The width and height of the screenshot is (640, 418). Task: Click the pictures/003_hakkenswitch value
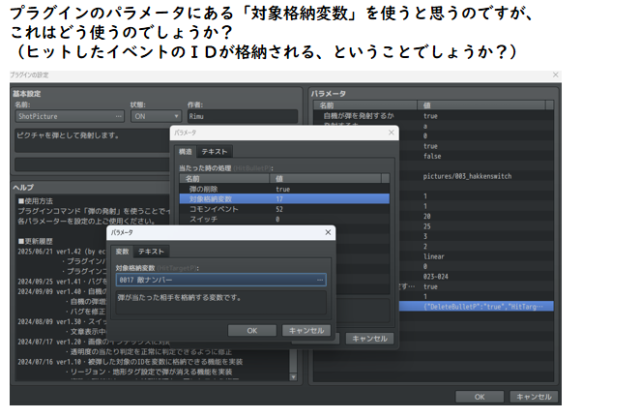467,176
